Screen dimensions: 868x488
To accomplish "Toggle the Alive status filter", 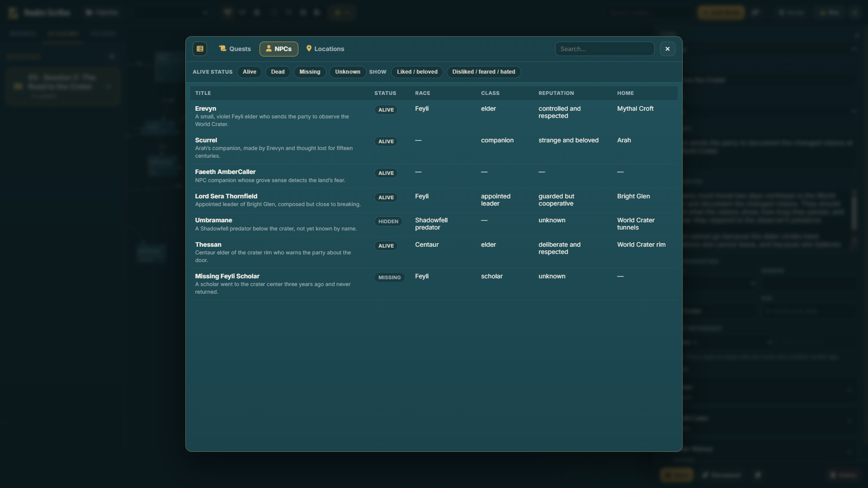I will [x=249, y=72].
